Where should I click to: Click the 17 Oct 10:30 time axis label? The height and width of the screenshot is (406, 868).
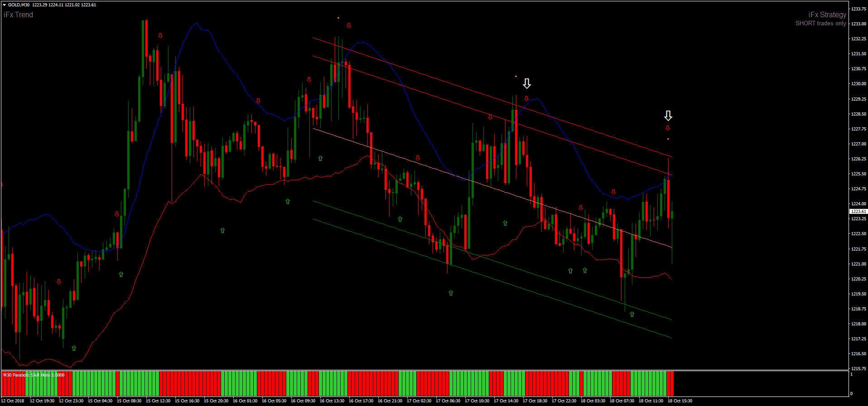[x=477, y=401]
